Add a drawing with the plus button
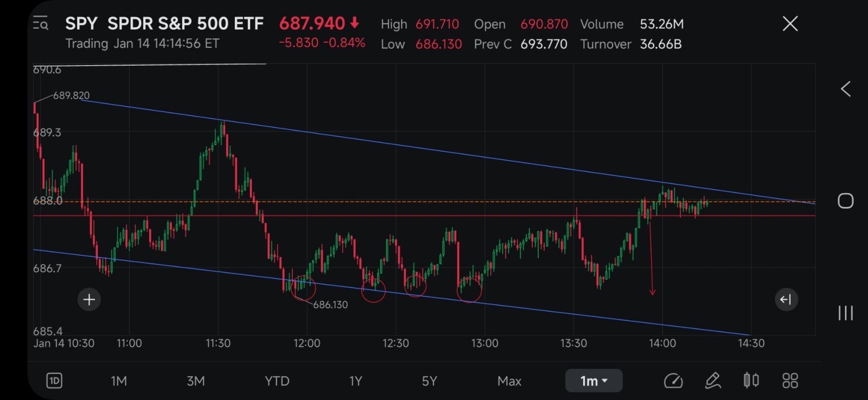The width and height of the screenshot is (868, 400). [90, 299]
